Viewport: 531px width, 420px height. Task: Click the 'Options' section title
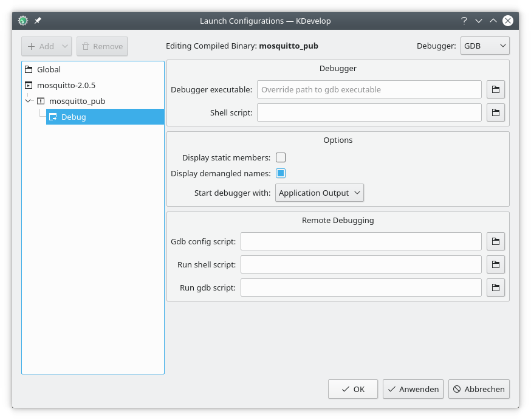coord(338,140)
